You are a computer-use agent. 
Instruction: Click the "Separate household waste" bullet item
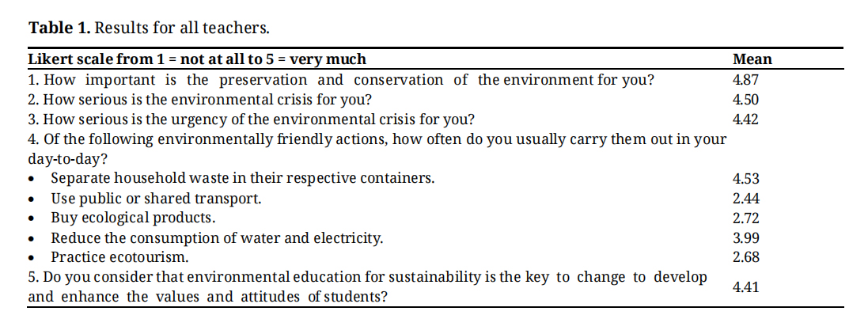(242, 178)
